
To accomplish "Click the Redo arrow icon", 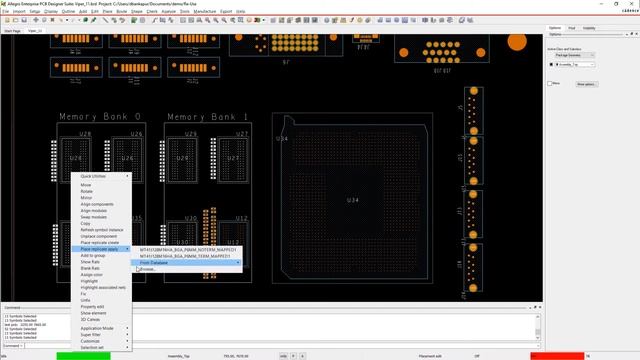I will [73, 20].
